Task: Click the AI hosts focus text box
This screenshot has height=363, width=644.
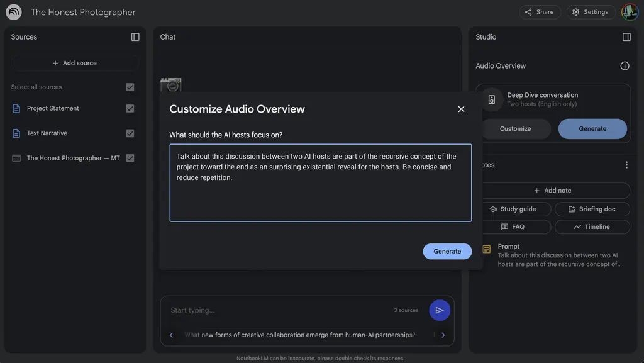Action: [320, 182]
